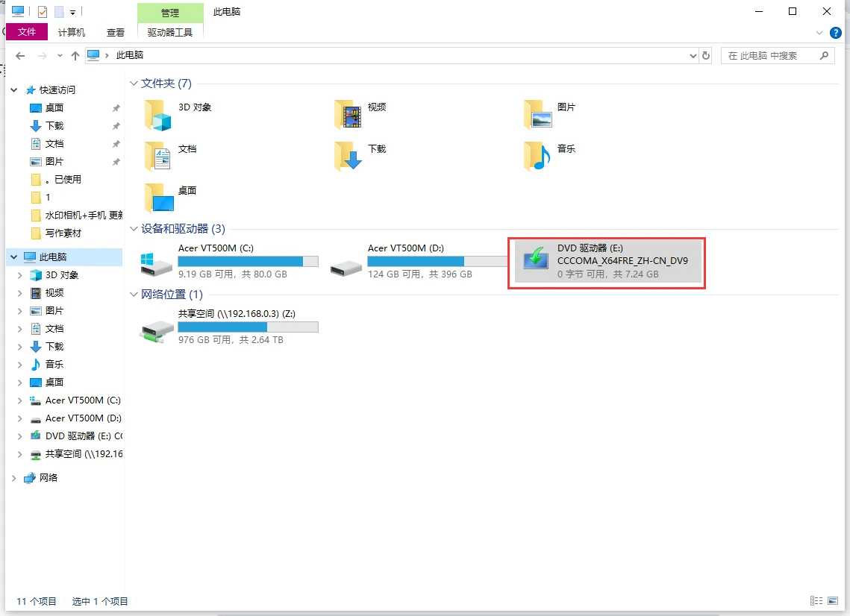Open the 音乐 folder icon
The width and height of the screenshot is (850, 616).
(x=538, y=157)
